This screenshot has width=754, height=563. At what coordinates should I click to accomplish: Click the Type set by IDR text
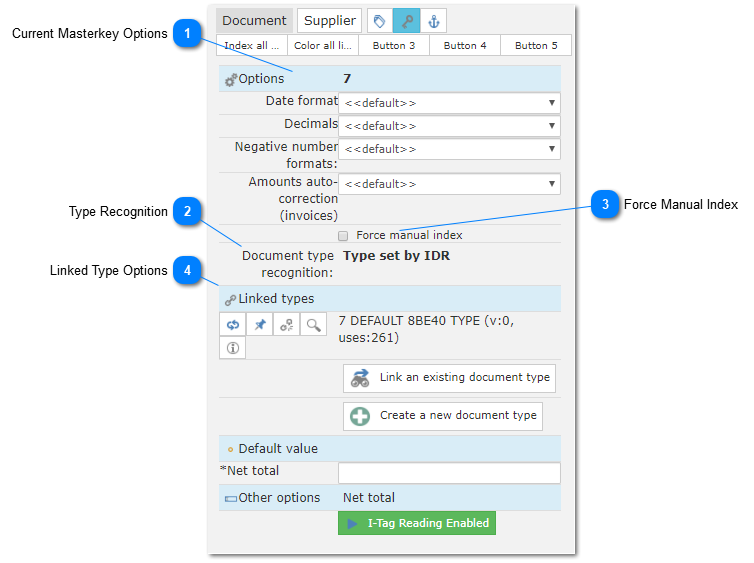click(396, 256)
